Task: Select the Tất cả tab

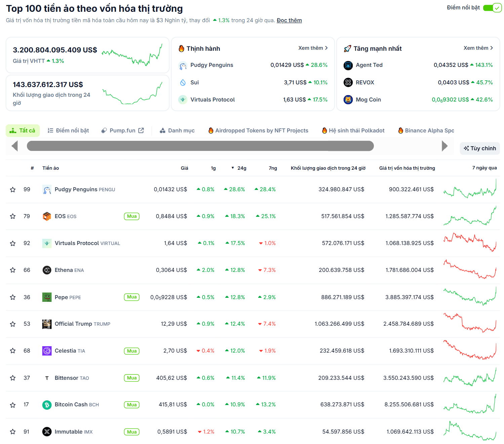Action: click(23, 130)
